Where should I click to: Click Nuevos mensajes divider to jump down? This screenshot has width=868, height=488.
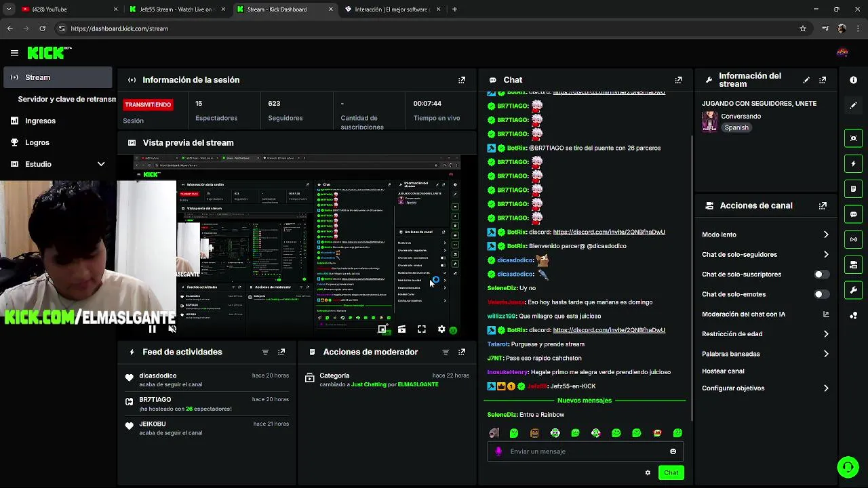[585, 401]
